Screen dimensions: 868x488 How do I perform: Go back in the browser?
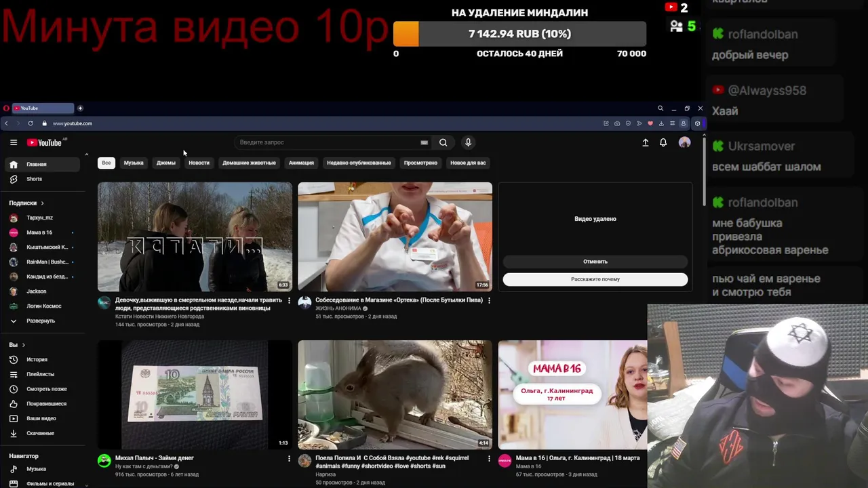[x=6, y=123]
